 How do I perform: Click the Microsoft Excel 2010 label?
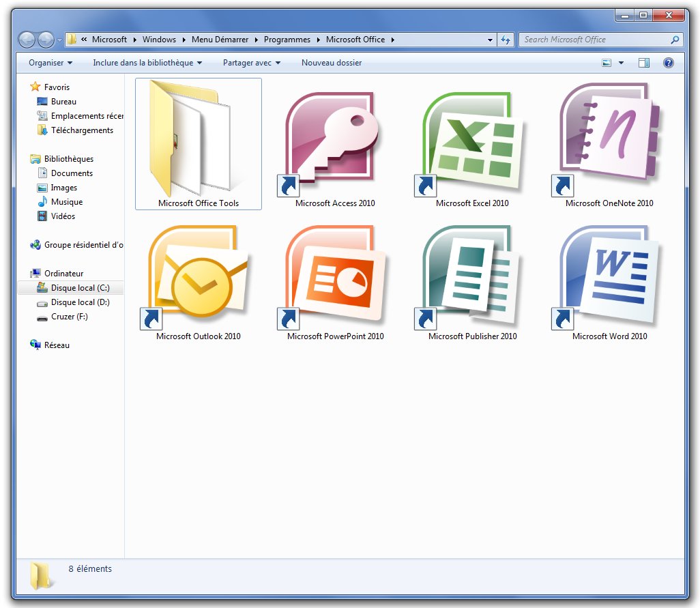coord(472,203)
